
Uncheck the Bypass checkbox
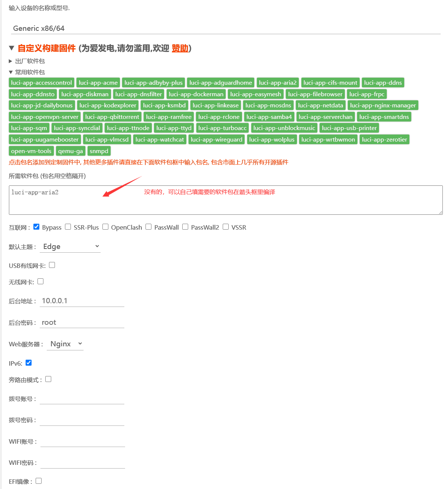[36, 227]
